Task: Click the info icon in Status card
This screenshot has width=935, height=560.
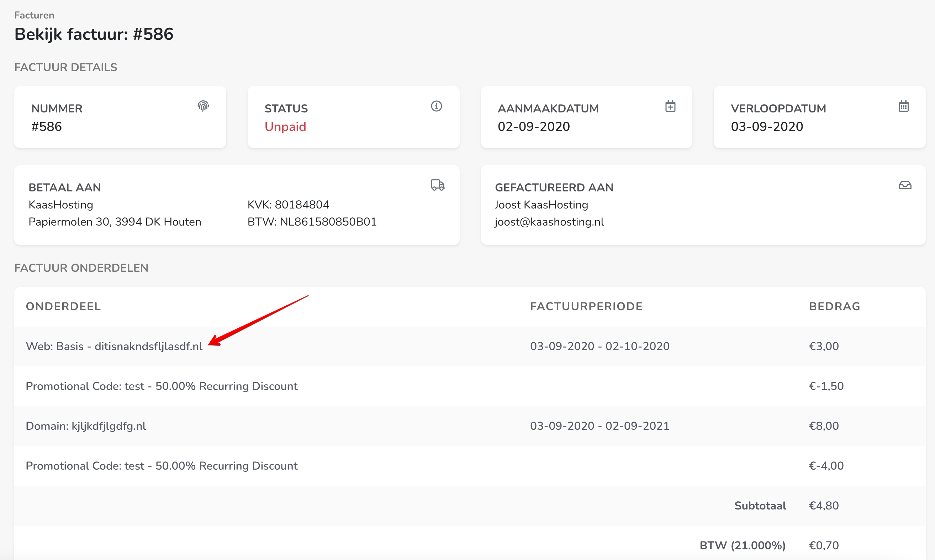Action: click(436, 106)
